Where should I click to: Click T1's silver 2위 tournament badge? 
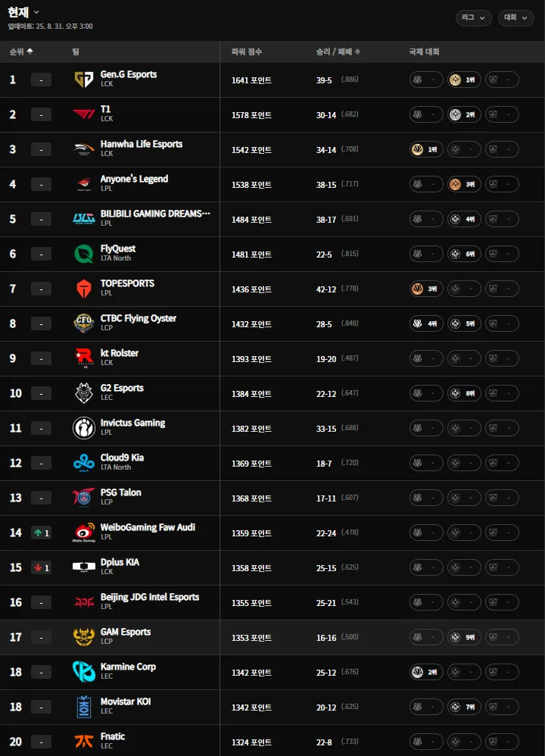[464, 114]
